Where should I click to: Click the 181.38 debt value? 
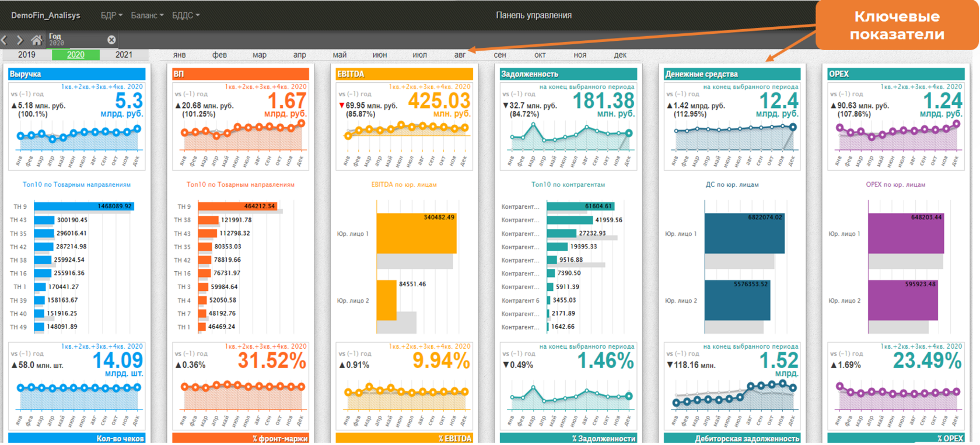[x=604, y=101]
